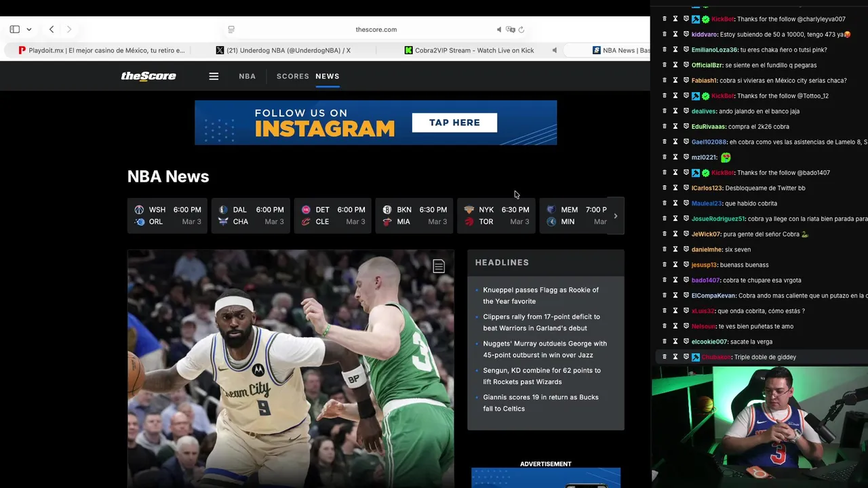Viewport: 868px width, 488px height.
Task: Click the thescore.com address field
Action: (x=376, y=29)
